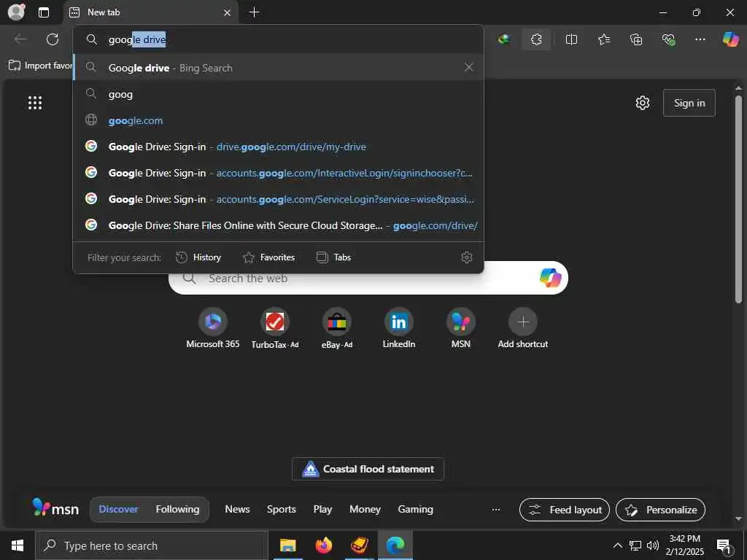The height and width of the screenshot is (560, 747).
Task: Open the notification center icon
Action: (x=724, y=546)
